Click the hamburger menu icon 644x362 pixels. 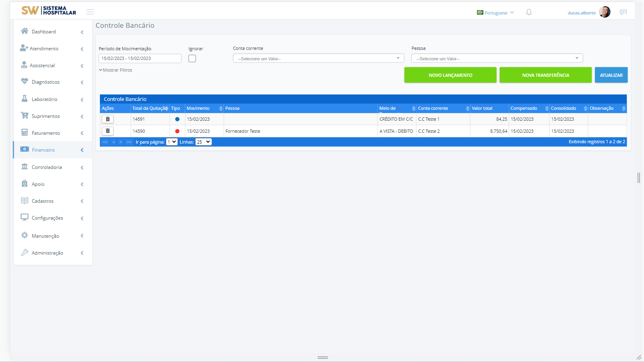pos(90,12)
